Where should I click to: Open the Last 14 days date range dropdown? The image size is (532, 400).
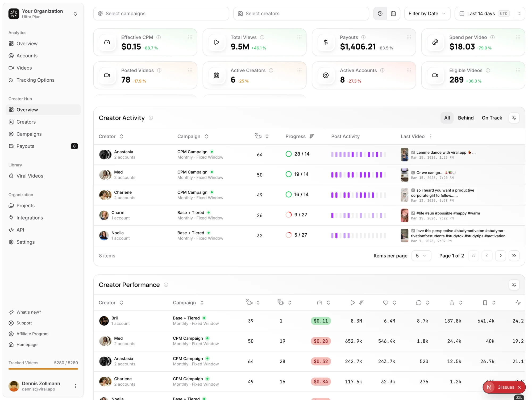pyautogui.click(x=489, y=13)
